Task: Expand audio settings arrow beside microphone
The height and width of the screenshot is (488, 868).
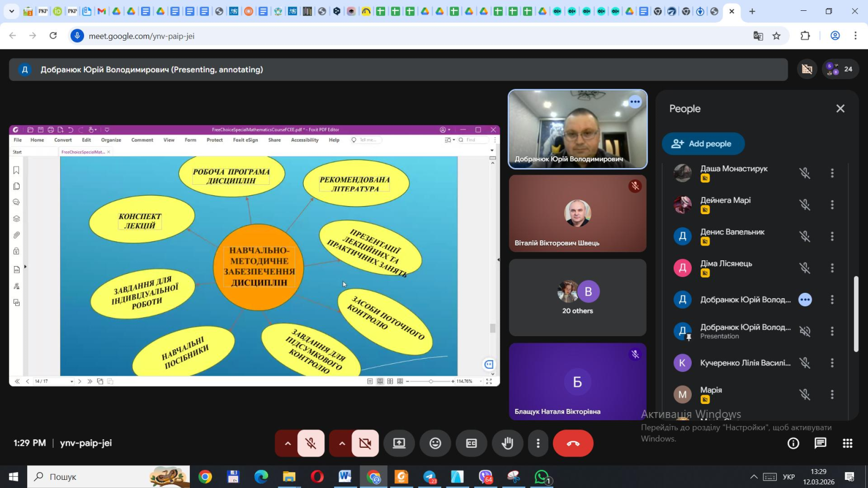Action: [x=288, y=444]
